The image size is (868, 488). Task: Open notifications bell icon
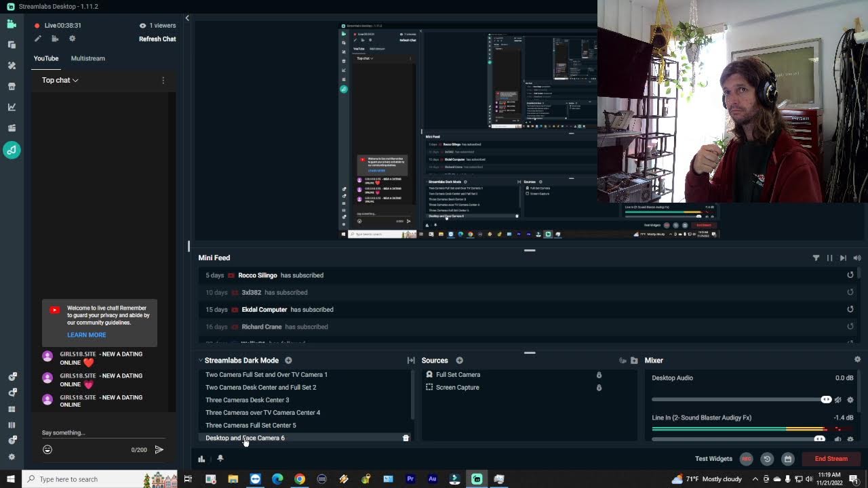coord(220,459)
